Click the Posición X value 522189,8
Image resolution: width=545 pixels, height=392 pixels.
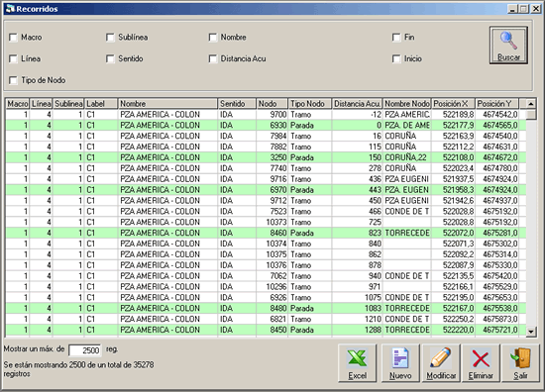point(453,114)
